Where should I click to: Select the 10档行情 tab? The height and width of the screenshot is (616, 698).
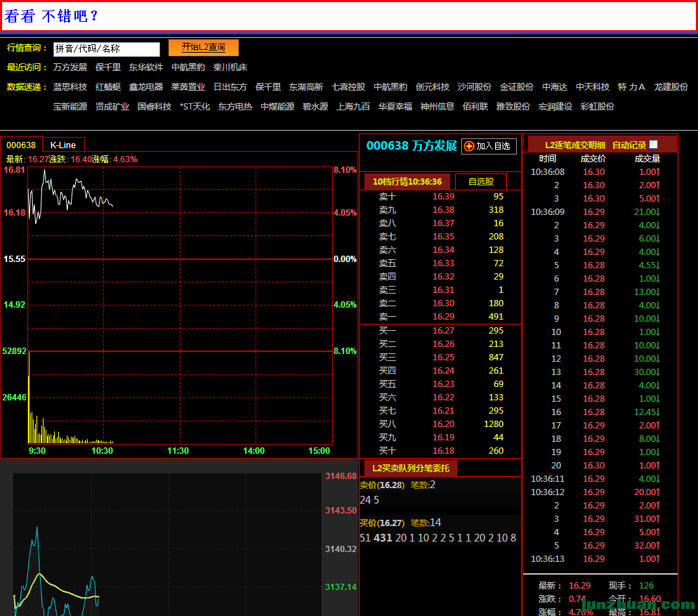pos(407,181)
